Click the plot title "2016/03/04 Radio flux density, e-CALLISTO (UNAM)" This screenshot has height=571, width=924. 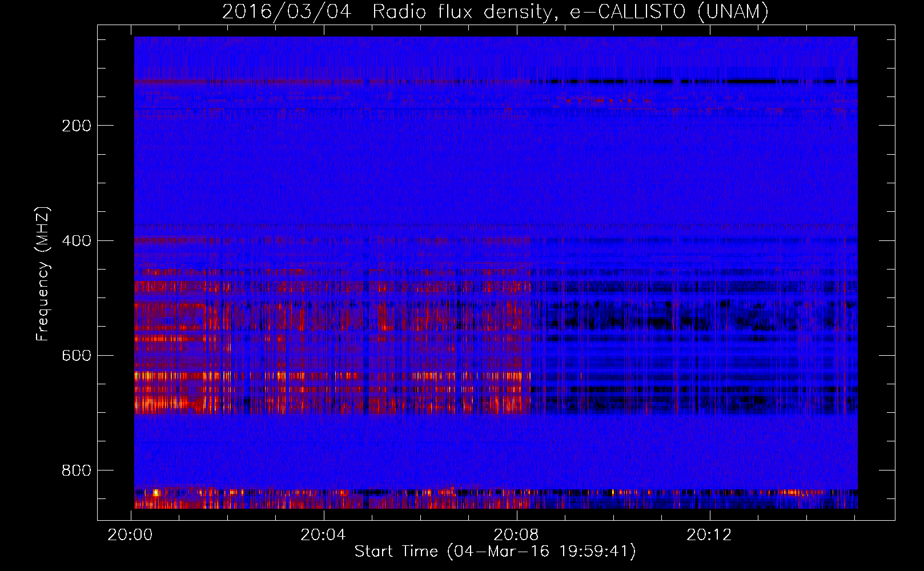coord(495,12)
